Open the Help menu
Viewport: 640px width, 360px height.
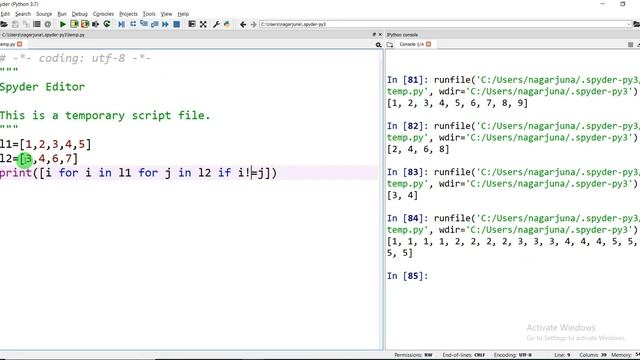point(183,14)
